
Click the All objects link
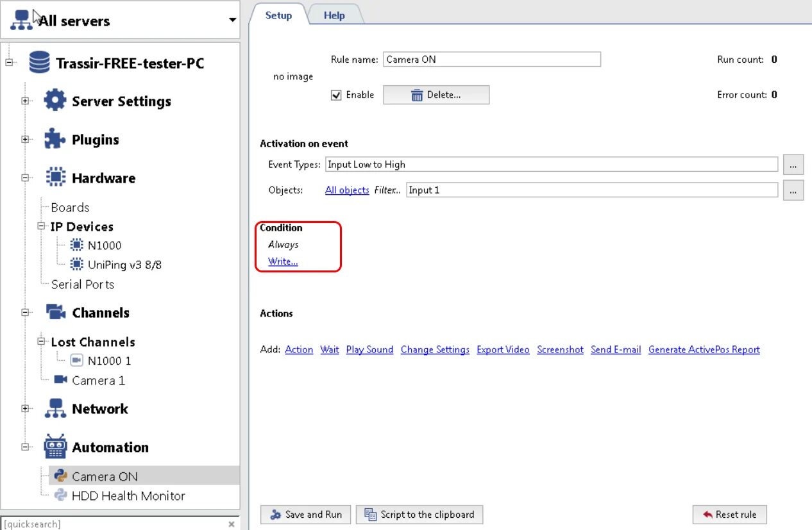pyautogui.click(x=347, y=190)
